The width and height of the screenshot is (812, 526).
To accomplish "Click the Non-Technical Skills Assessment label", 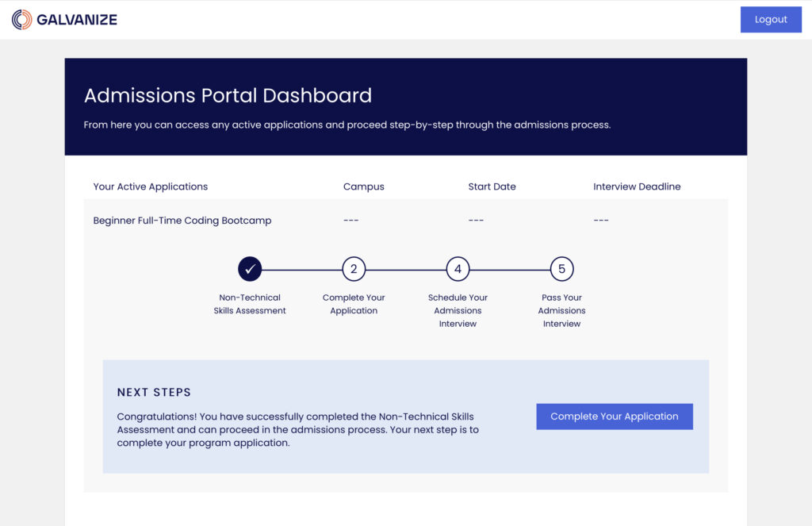I will click(250, 304).
